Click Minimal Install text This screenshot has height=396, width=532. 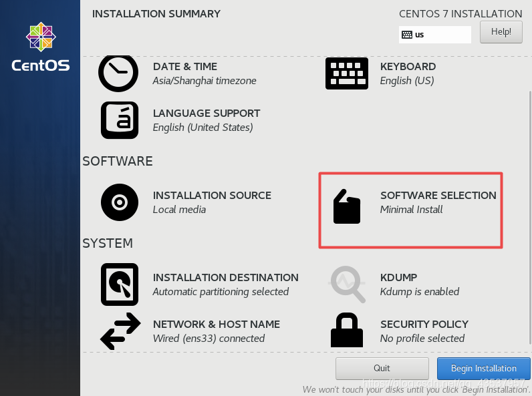[x=411, y=210]
